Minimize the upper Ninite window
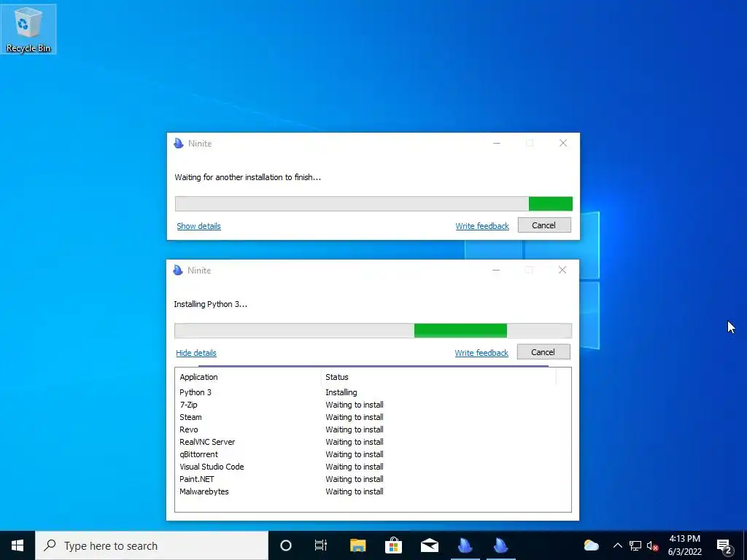Screen dimensions: 747x560 496,143
